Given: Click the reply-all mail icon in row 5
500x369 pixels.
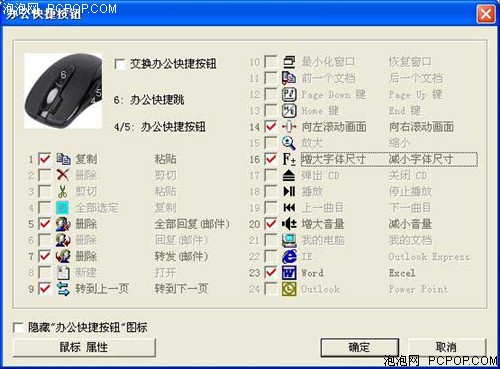Looking at the screenshot, I should [x=63, y=224].
